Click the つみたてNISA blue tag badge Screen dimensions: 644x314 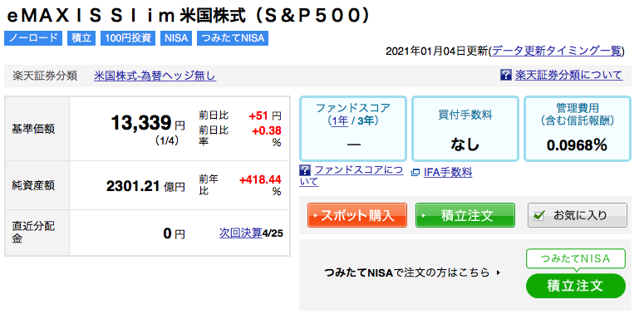[233, 38]
